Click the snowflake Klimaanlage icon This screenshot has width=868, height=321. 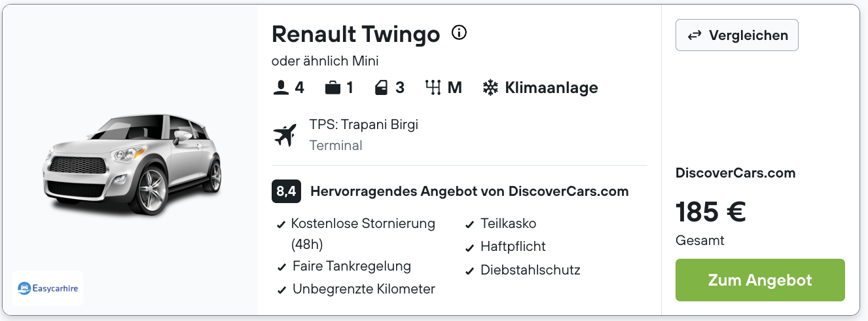(x=490, y=88)
